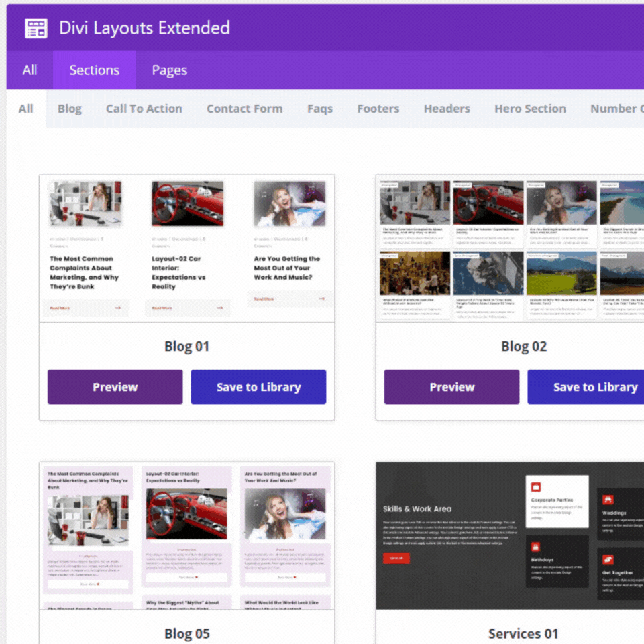Filter sections by Blog category

coord(69,109)
